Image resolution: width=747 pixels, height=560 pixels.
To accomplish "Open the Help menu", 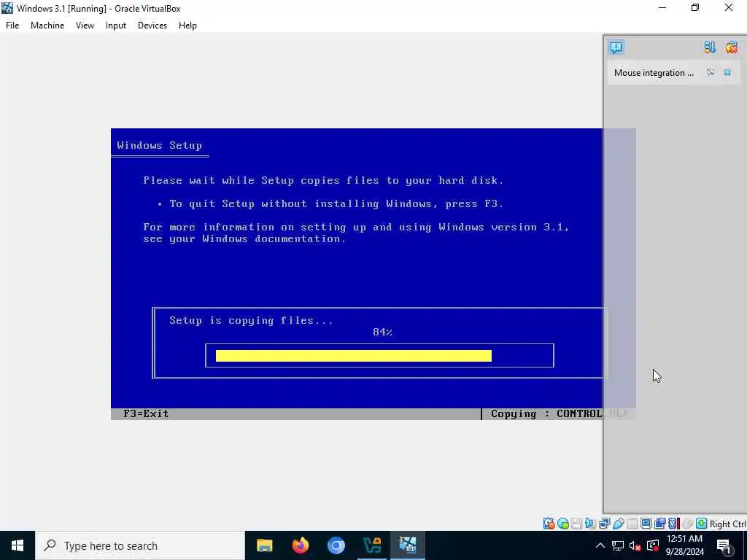I will click(x=187, y=26).
